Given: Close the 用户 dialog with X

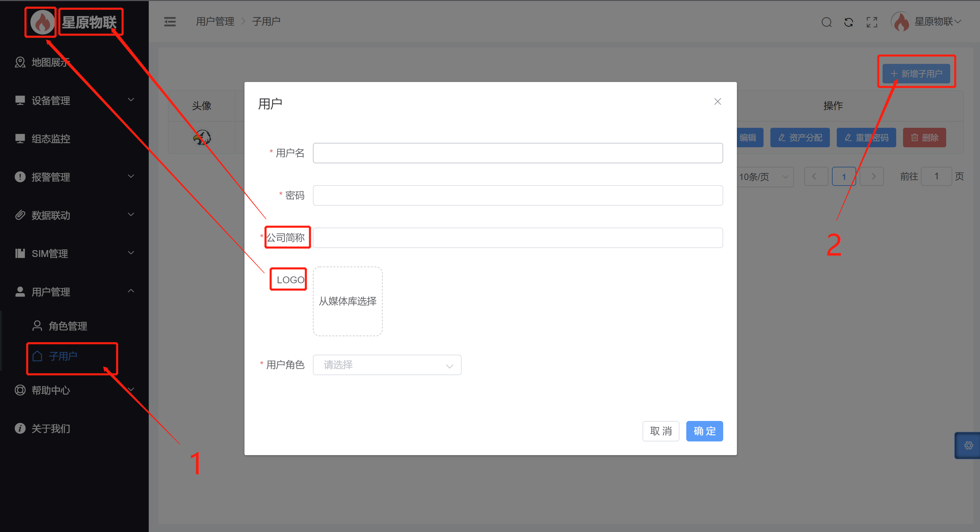Looking at the screenshot, I should pos(717,101).
